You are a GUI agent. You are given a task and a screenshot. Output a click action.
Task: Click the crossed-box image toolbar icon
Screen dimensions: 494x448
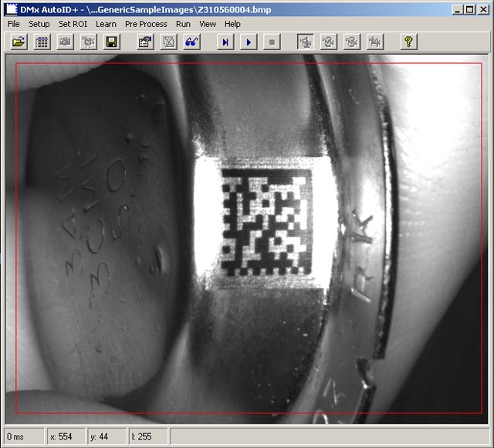tap(167, 42)
